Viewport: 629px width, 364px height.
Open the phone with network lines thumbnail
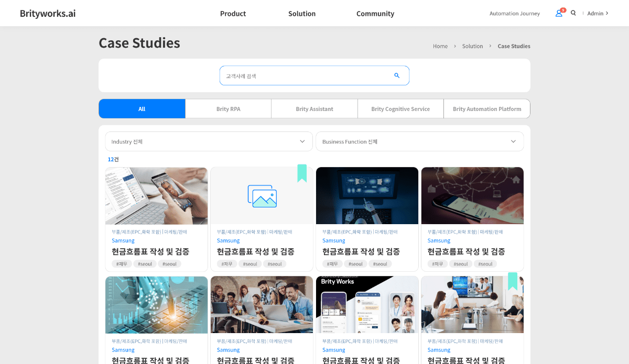[472, 196]
